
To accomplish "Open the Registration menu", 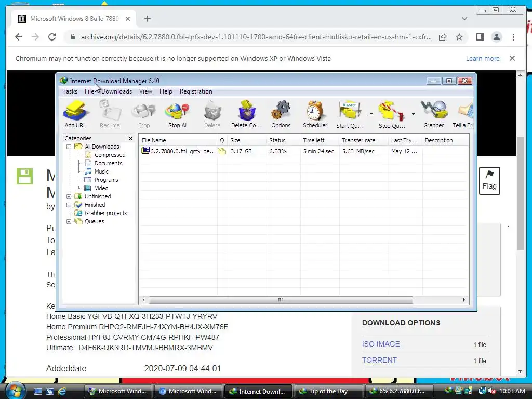I will pyautogui.click(x=196, y=91).
